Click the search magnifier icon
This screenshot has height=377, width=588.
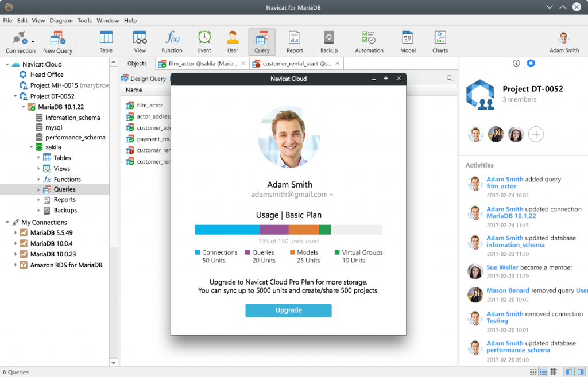pos(450,78)
